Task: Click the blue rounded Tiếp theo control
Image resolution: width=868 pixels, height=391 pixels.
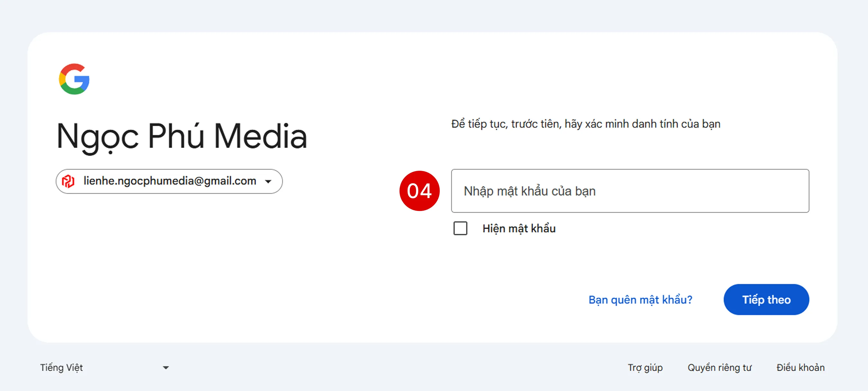Action: pyautogui.click(x=766, y=299)
